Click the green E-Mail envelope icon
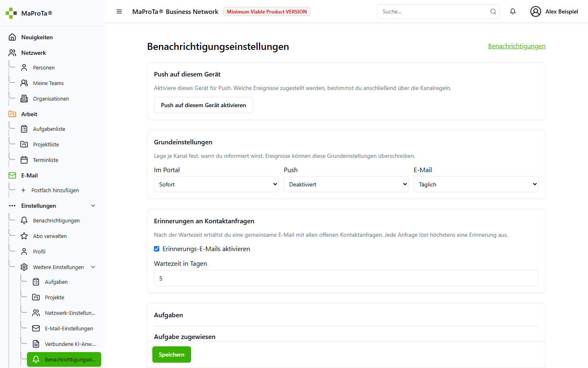This screenshot has height=368, width=588. pos(12,175)
